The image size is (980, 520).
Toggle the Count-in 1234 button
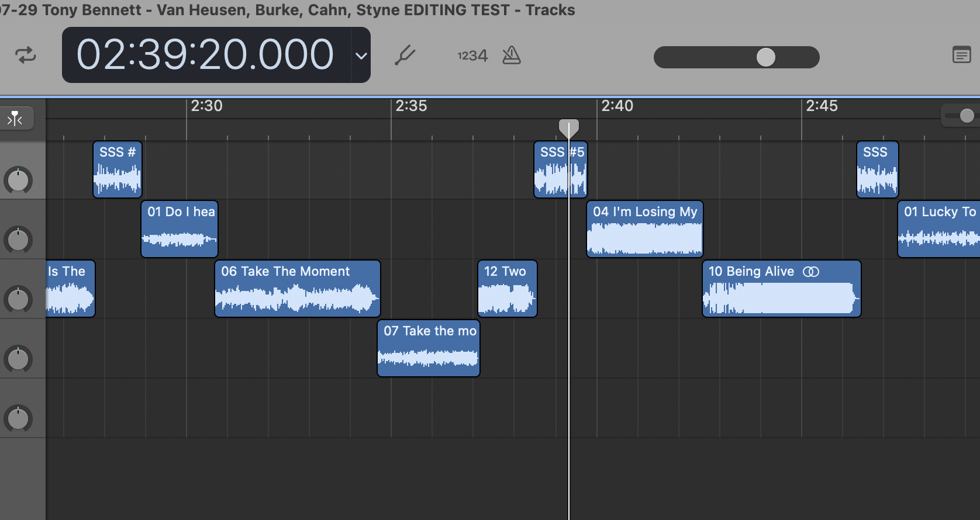point(472,56)
